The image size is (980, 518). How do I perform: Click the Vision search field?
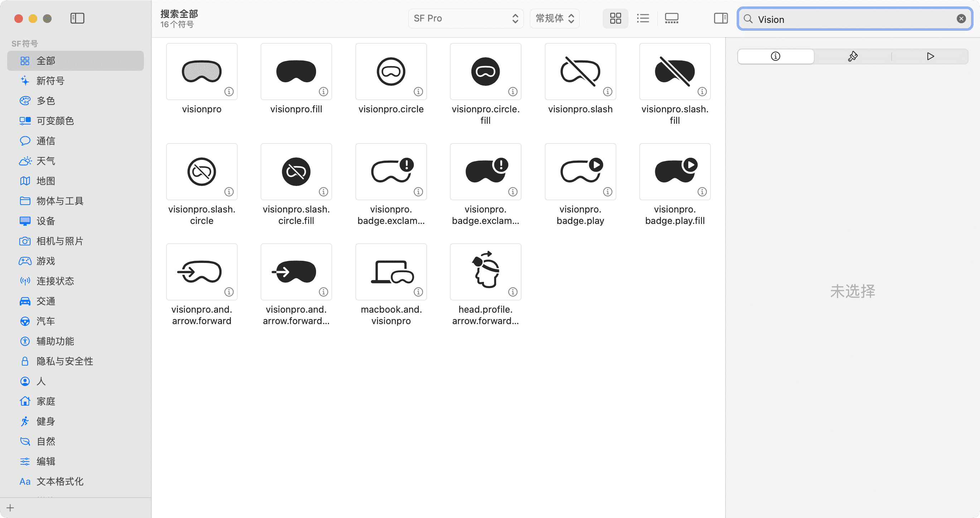point(852,19)
